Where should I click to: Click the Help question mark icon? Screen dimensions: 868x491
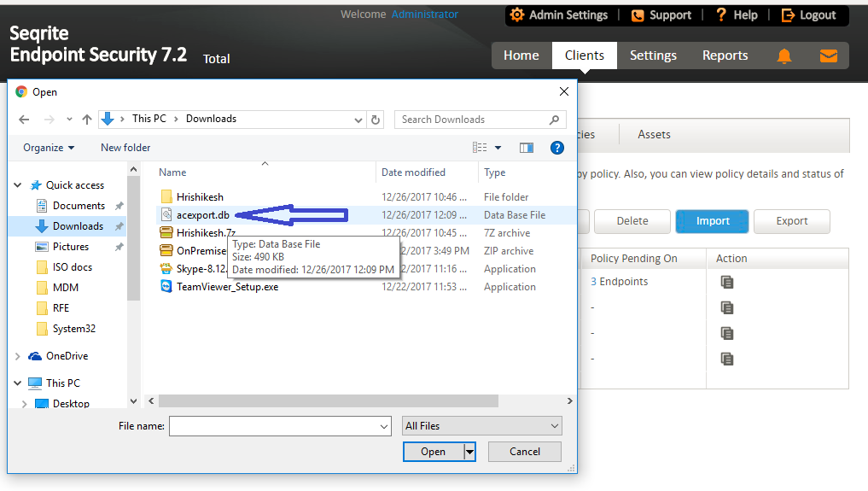tap(720, 15)
